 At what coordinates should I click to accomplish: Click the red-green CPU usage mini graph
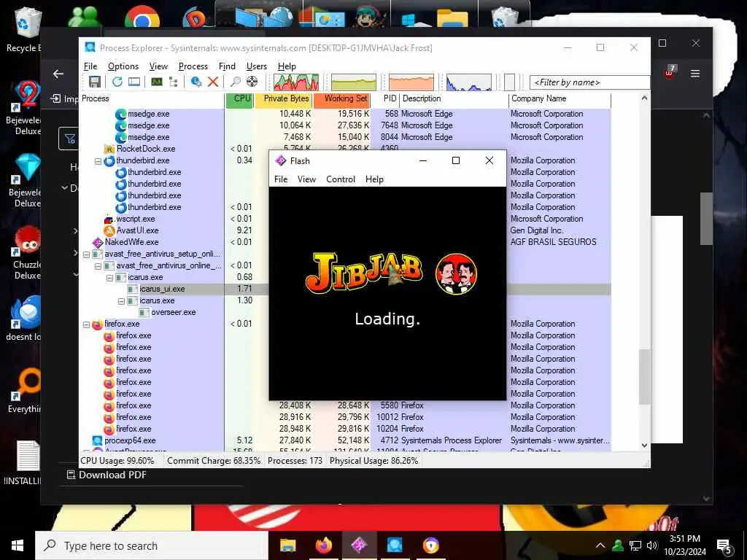pyautogui.click(x=296, y=82)
